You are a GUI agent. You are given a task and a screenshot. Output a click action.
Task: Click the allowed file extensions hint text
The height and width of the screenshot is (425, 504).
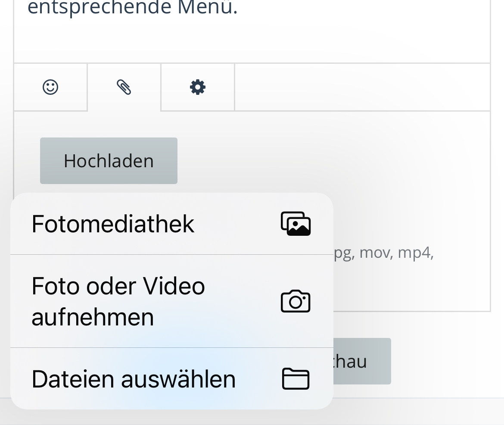[x=383, y=253]
